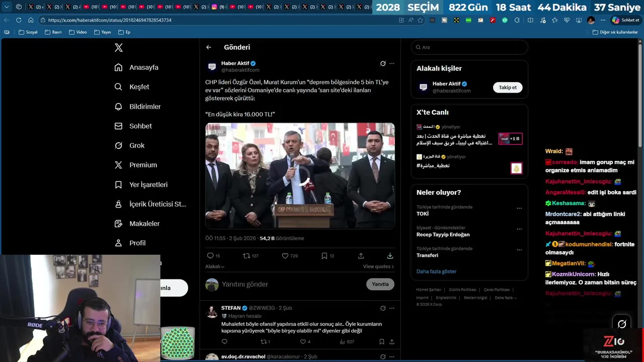This screenshot has width=644, height=362.
Task: Share the Haber Aktif post
Action: 361,256
